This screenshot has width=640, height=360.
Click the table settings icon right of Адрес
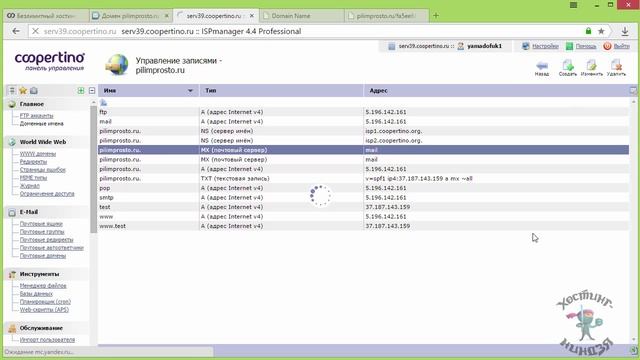633,91
